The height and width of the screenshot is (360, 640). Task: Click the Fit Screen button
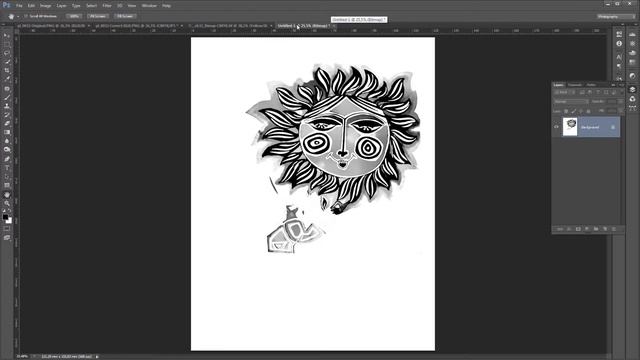(x=98, y=16)
